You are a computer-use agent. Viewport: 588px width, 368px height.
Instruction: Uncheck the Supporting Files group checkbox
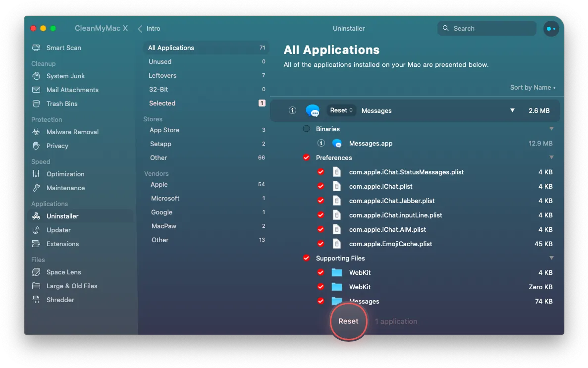tap(306, 258)
